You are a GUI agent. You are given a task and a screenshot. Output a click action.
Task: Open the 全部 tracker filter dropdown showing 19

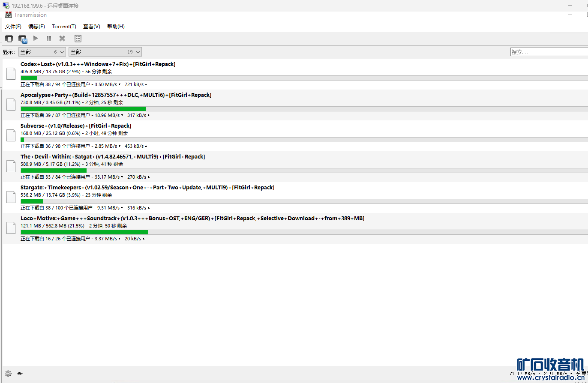click(x=105, y=52)
